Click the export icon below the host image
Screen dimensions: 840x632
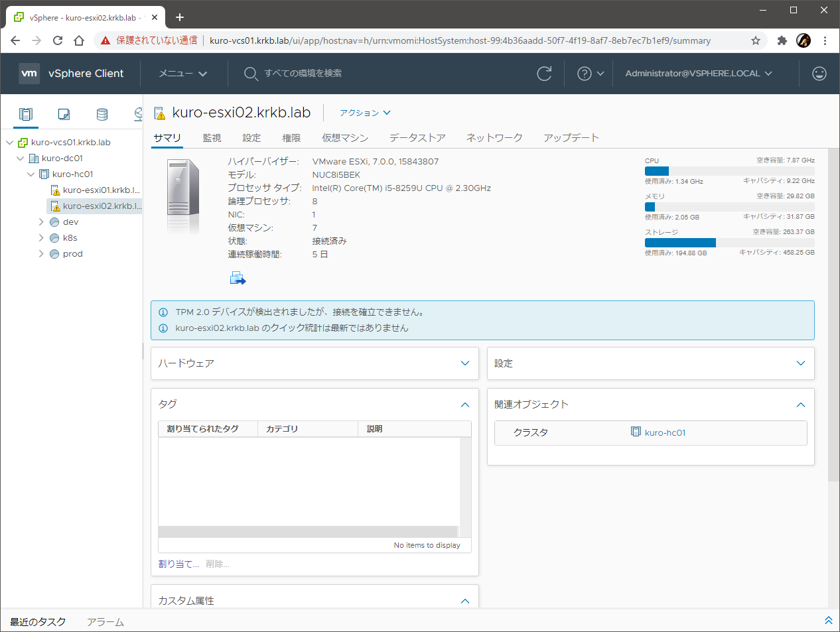[238, 277]
